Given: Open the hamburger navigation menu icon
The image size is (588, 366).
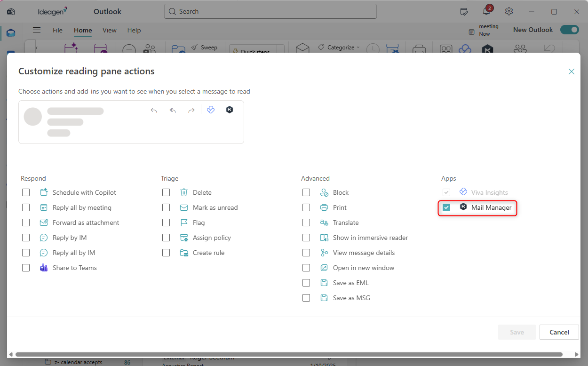Looking at the screenshot, I should pyautogui.click(x=37, y=30).
